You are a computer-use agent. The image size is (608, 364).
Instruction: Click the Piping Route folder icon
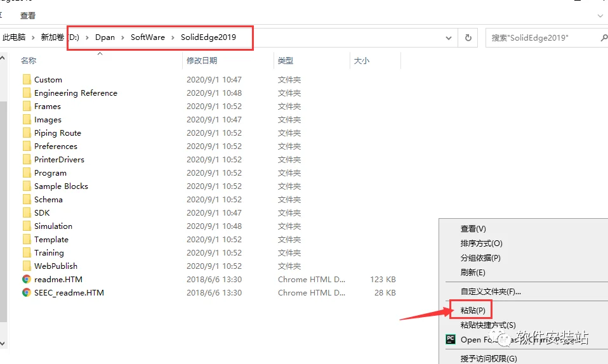(x=27, y=133)
